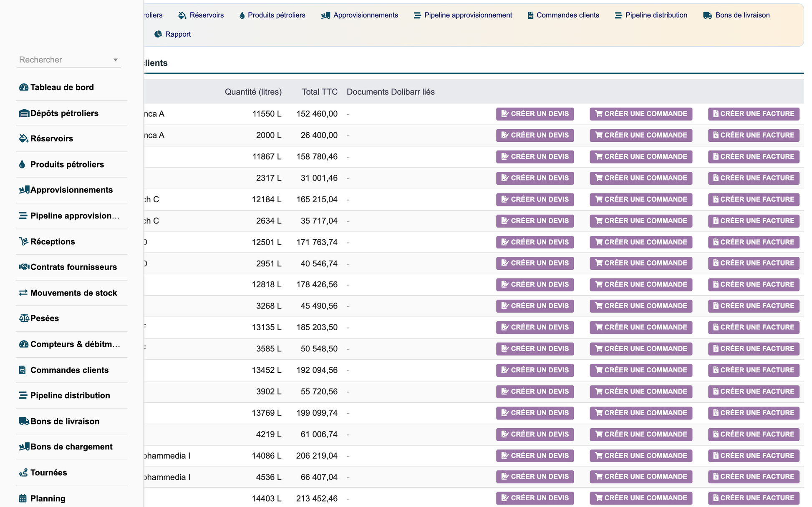
Task: Click Créer un devis on the 3268 L row
Action: (535, 306)
